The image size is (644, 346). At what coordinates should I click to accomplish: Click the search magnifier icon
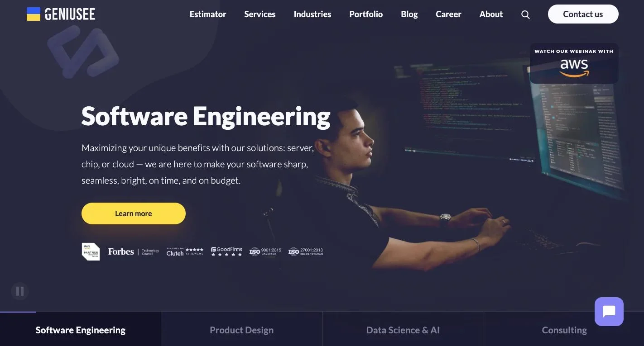[525, 14]
